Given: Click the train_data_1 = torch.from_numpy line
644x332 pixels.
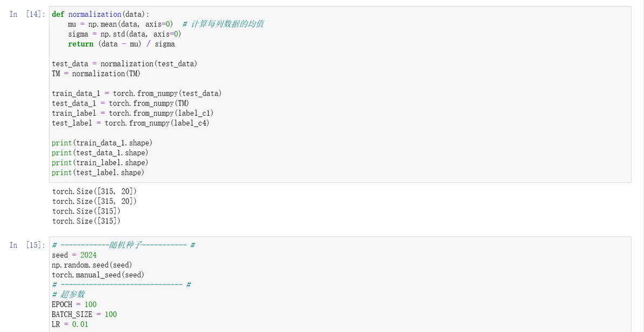Looking at the screenshot, I should (137, 93).
